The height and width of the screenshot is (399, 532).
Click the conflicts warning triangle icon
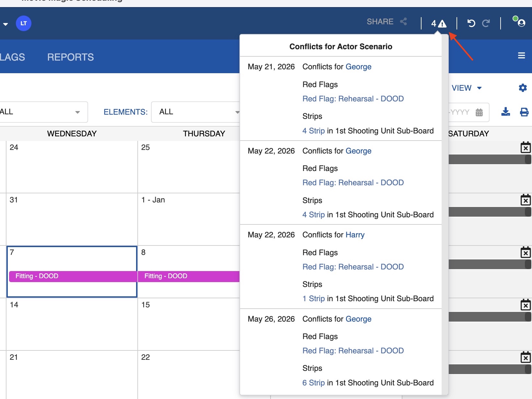[x=442, y=24]
